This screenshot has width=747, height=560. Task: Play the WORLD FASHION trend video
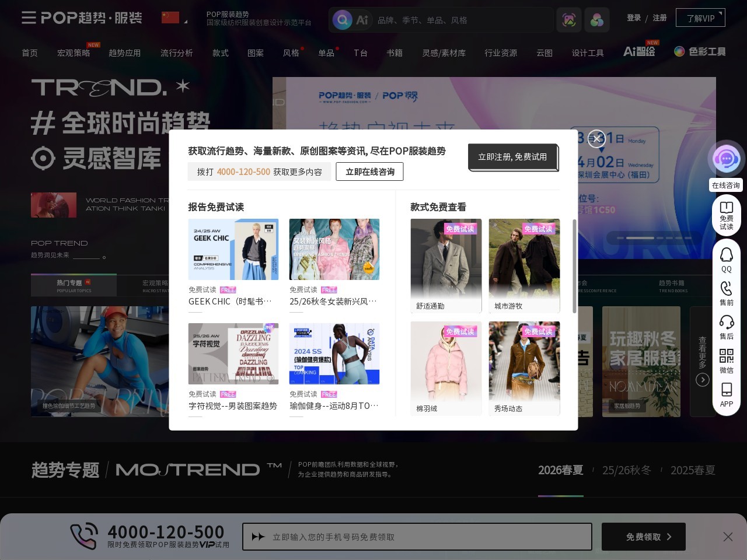54,205
